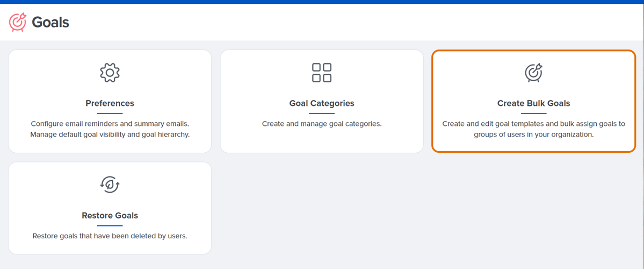Open the Restore Goals heading

(x=110, y=215)
